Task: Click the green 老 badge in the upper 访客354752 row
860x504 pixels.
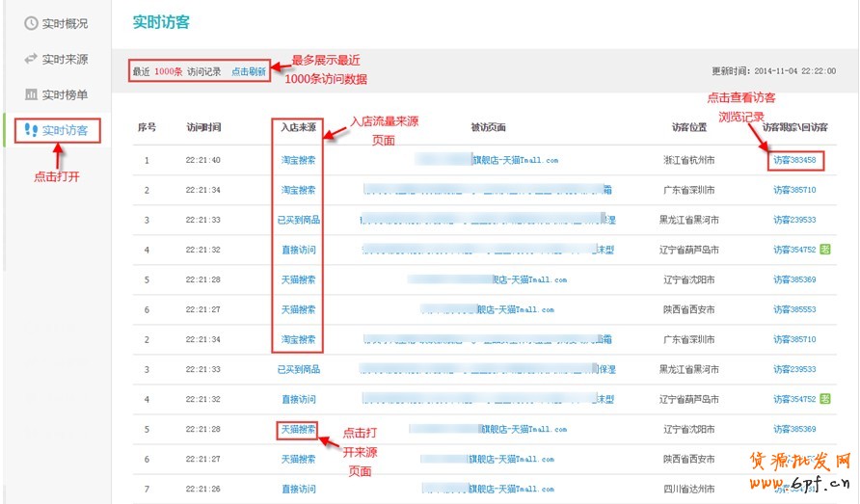Action: coord(825,250)
